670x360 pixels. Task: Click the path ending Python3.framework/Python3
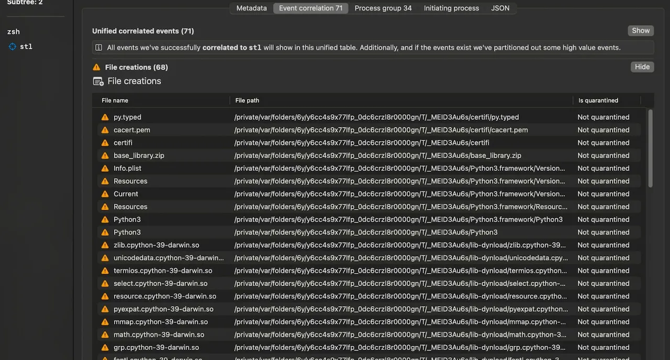pos(398,220)
